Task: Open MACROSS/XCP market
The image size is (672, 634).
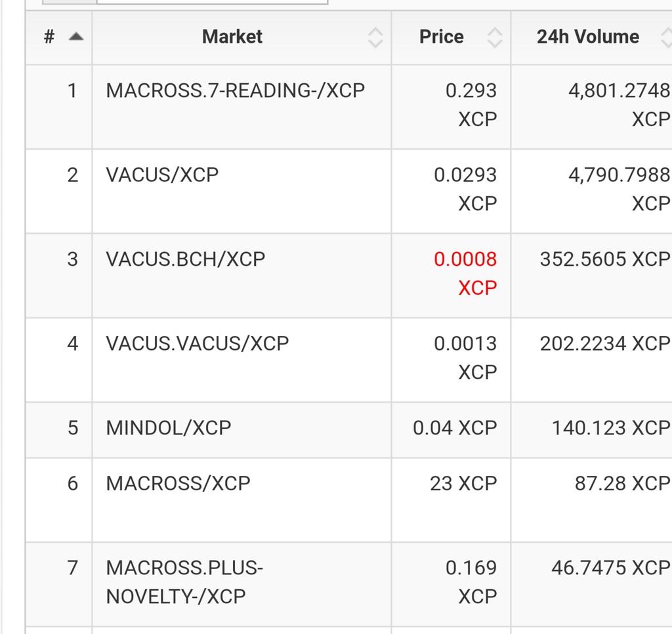Action: [x=178, y=484]
